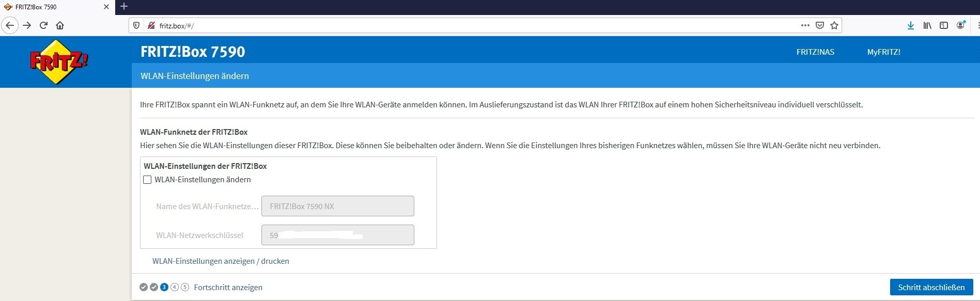The height and width of the screenshot is (301, 980).
Task: Open the Firefox account avatar icon
Action: [x=960, y=25]
